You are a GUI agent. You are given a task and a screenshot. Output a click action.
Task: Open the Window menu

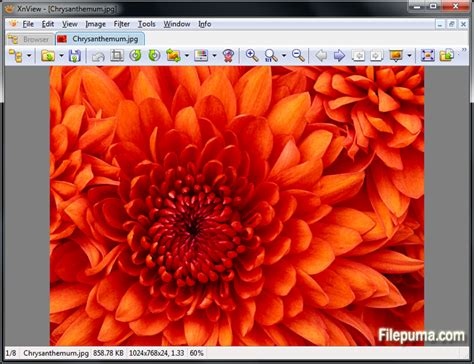177,24
